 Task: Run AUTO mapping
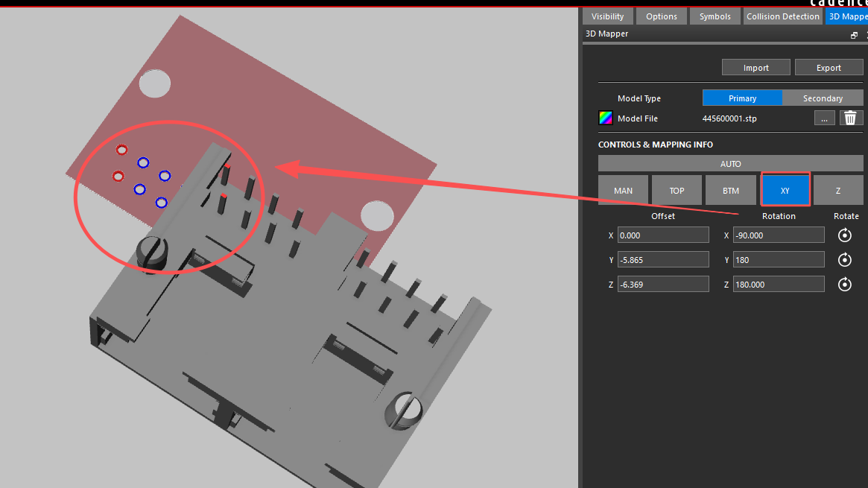coord(730,164)
